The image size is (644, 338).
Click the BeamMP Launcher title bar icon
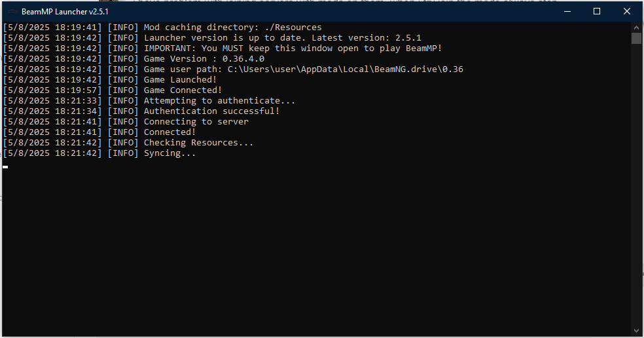point(12,12)
